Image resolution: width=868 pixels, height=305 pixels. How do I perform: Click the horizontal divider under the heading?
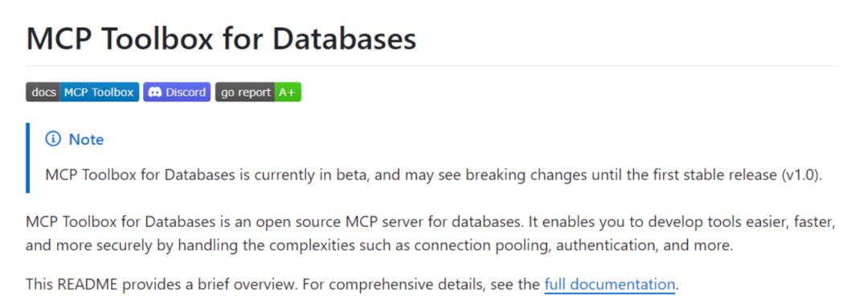click(x=432, y=66)
